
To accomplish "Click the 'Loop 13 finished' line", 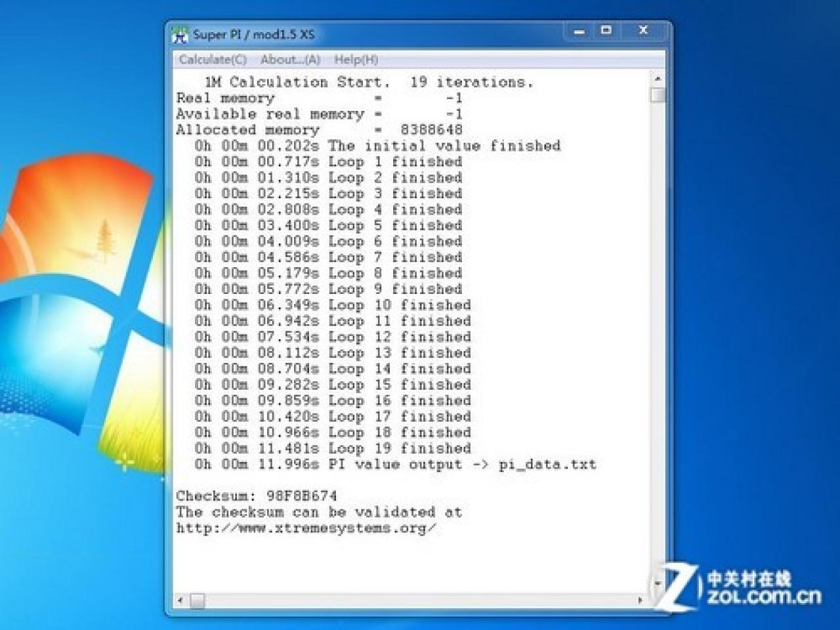I will tap(333, 353).
